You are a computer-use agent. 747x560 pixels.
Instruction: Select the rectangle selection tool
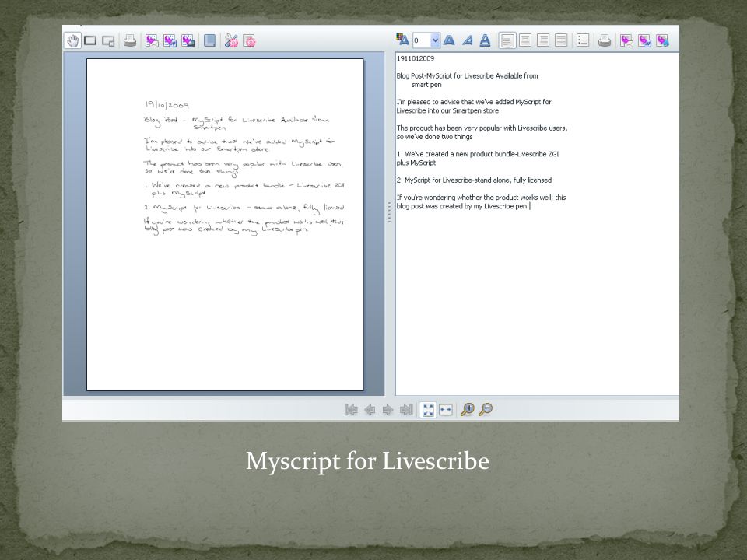coord(90,41)
